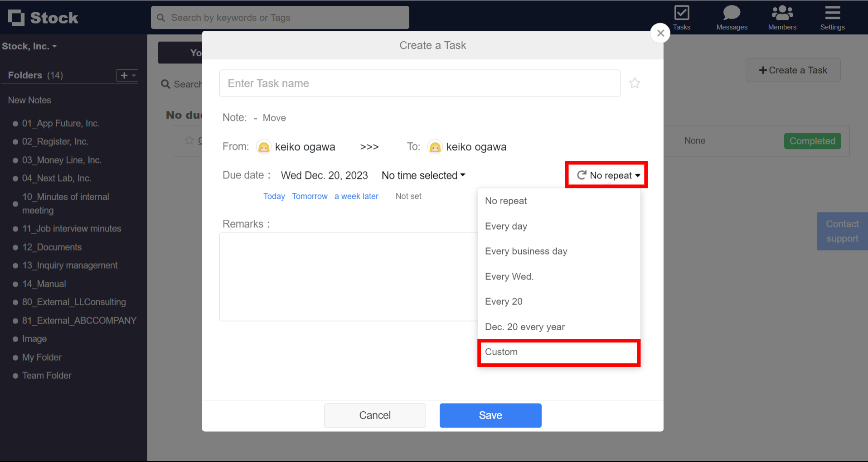Click the repeat arrow icon next to No repeat

tap(582, 175)
